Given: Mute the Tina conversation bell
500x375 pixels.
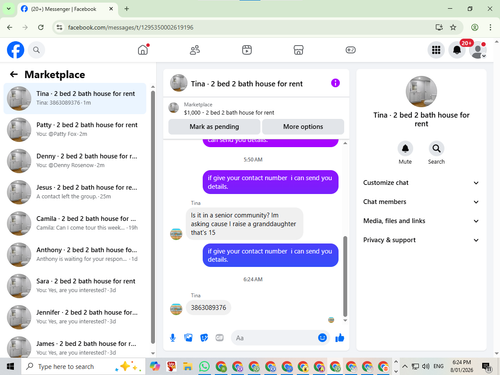Looking at the screenshot, I should pos(405,148).
